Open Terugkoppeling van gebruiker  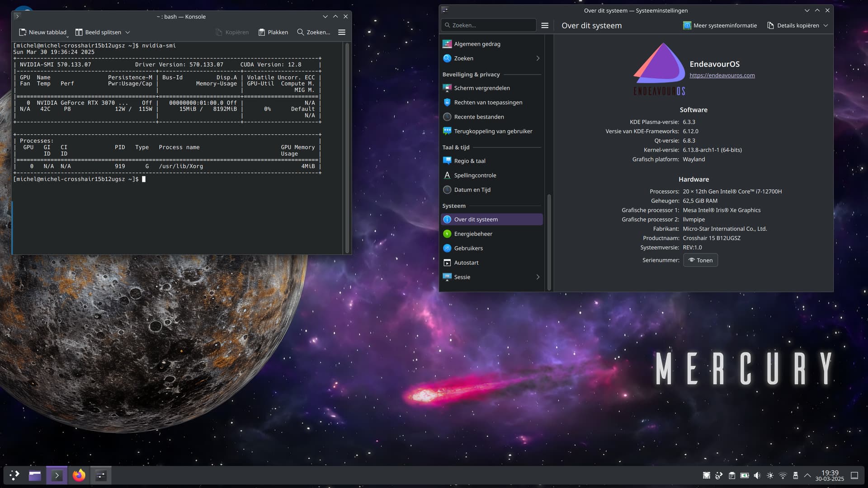coord(492,131)
